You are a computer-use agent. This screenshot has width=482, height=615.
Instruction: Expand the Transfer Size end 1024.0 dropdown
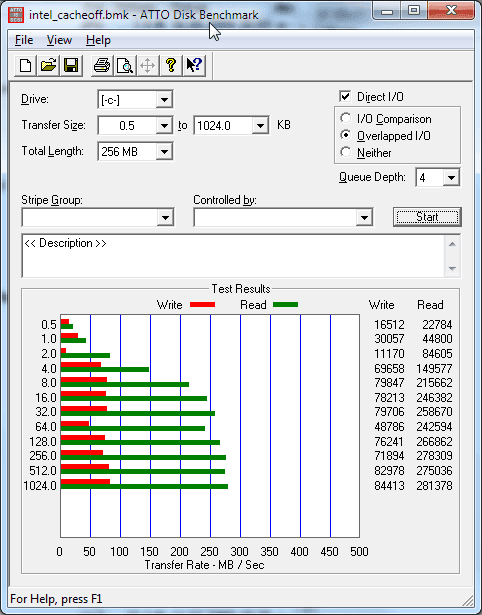[x=260, y=126]
